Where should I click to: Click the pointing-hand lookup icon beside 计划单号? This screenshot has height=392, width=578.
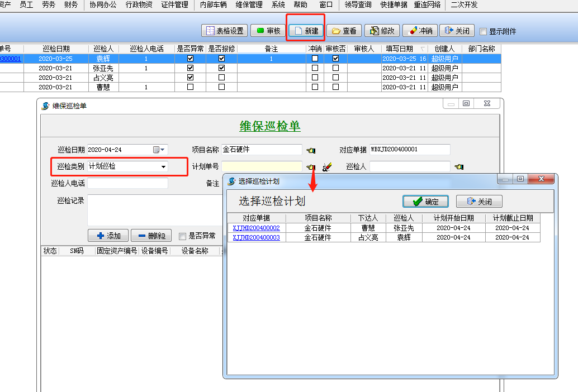[311, 167]
